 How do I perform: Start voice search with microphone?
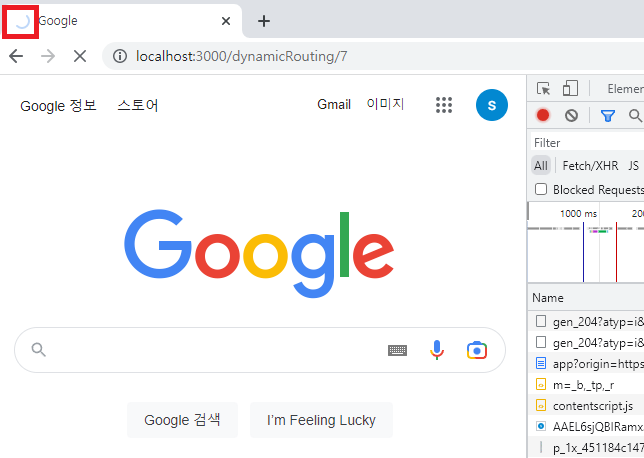437,350
